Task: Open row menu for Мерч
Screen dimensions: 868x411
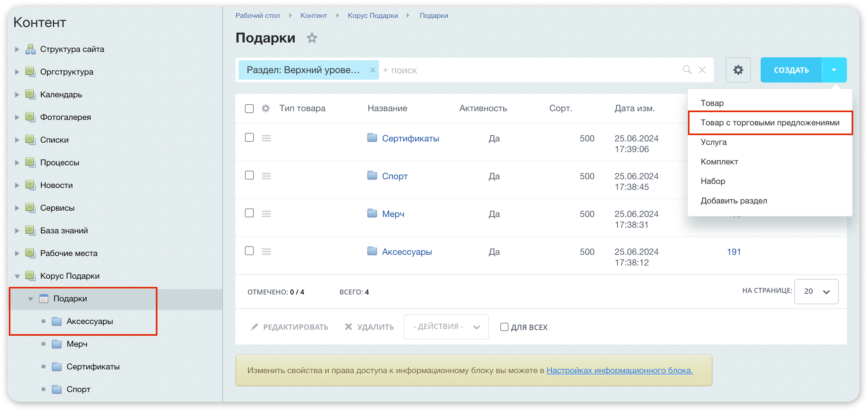Action: point(266,214)
